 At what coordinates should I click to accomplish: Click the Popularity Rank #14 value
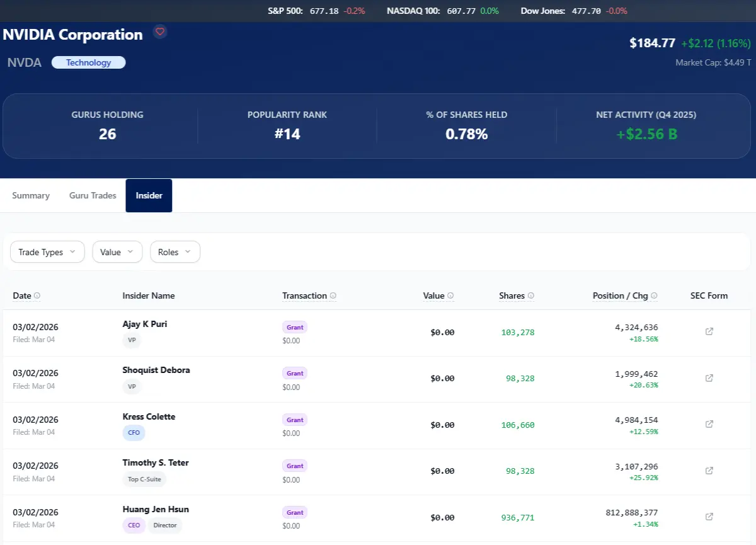[x=287, y=134]
